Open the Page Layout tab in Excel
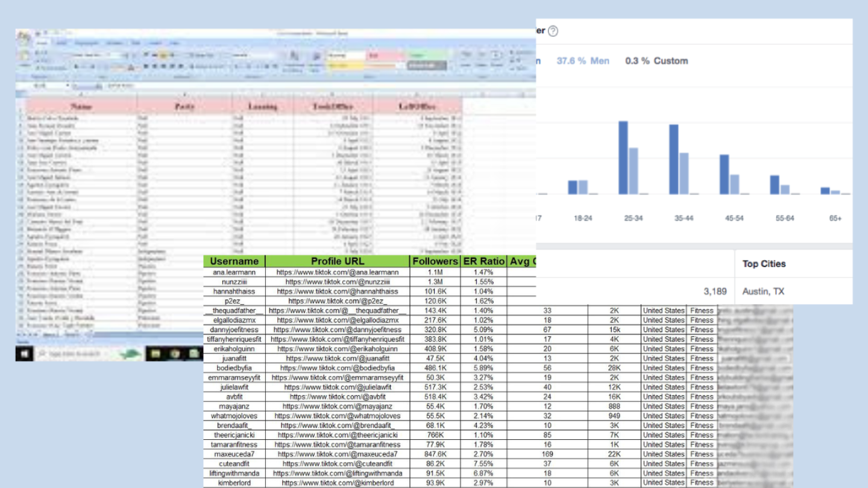 point(86,43)
